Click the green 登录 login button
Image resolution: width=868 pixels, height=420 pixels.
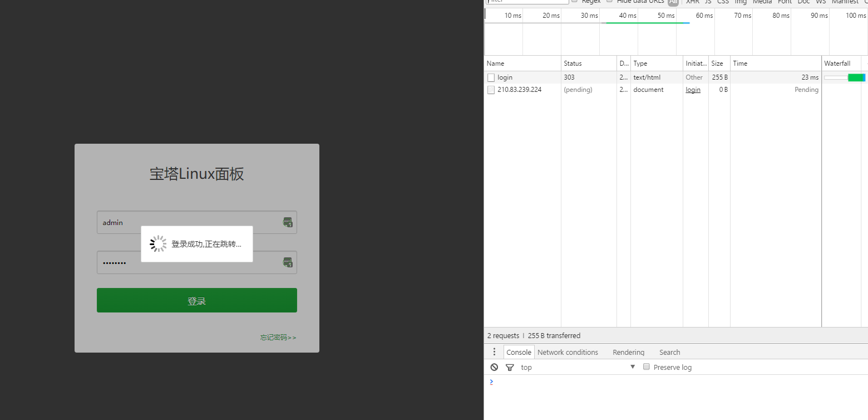(x=197, y=300)
